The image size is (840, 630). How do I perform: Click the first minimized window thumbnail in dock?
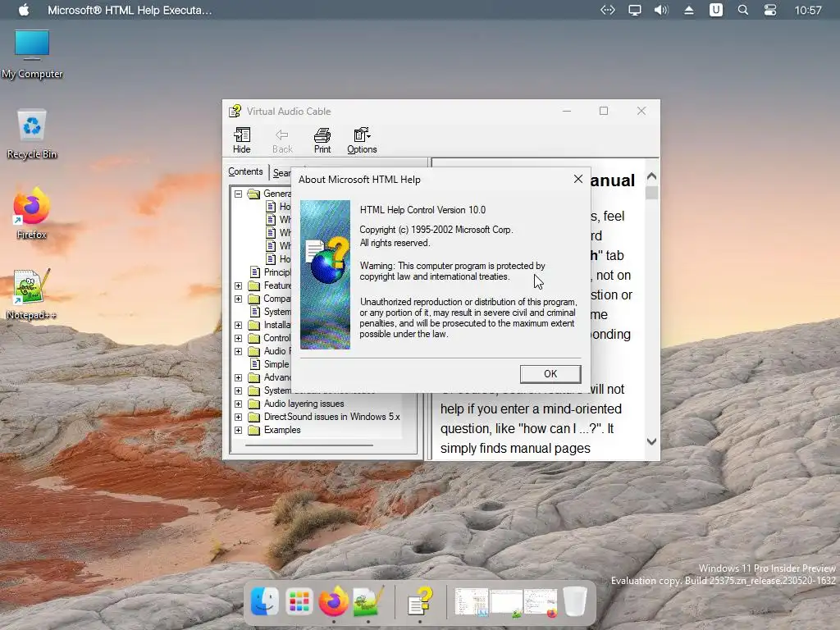coord(472,602)
